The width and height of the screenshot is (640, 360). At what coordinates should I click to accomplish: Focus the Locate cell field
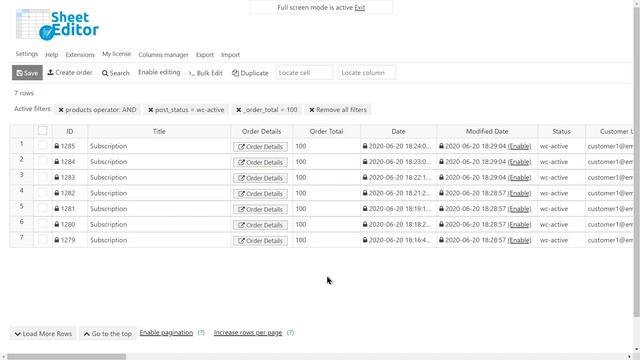pos(304,73)
